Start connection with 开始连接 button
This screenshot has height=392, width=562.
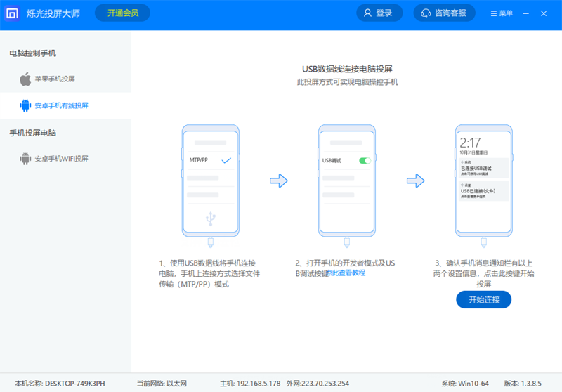[483, 299]
